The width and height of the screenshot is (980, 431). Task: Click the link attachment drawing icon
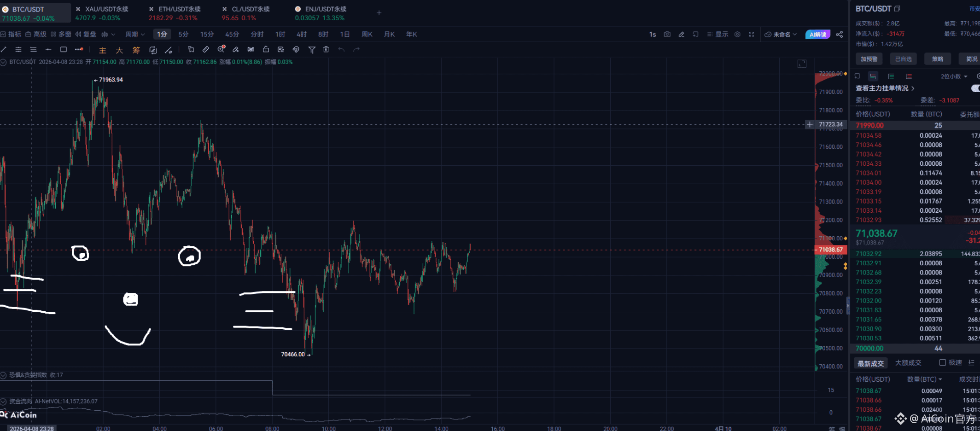(296, 49)
